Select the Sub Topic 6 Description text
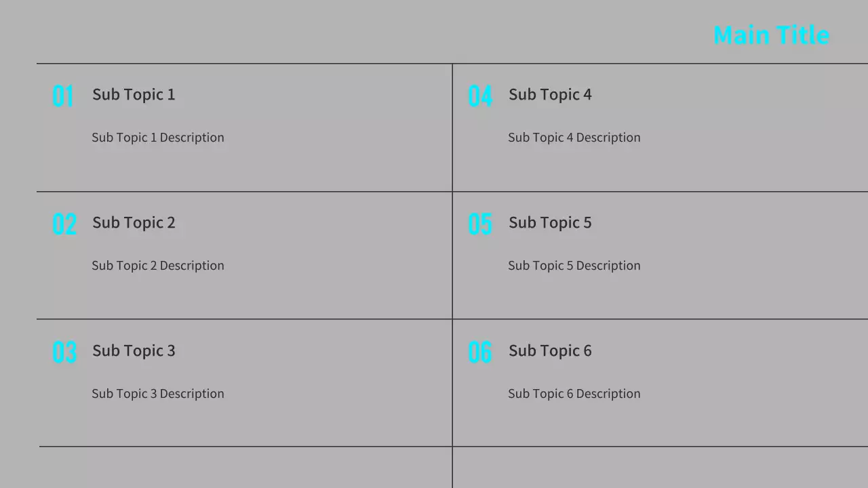Screen dimensions: 868x488 [574, 394]
